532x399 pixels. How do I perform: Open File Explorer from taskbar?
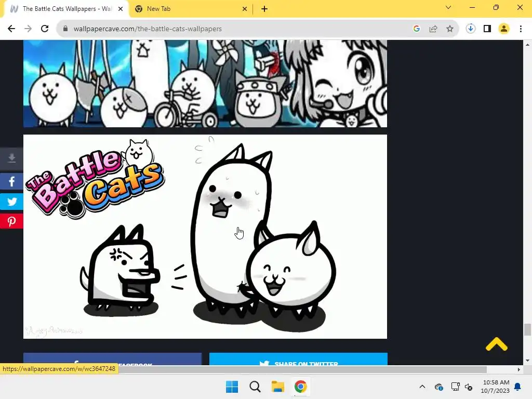click(277, 387)
